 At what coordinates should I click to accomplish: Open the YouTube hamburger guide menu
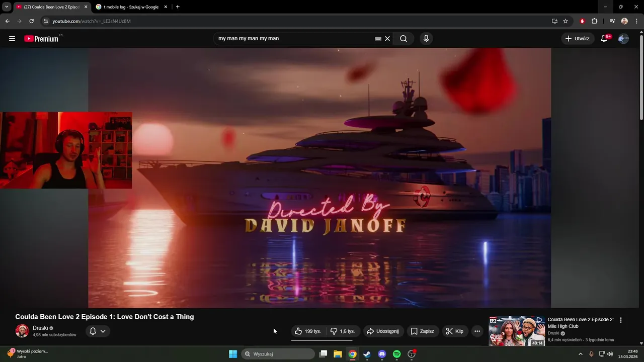pyautogui.click(x=12, y=39)
